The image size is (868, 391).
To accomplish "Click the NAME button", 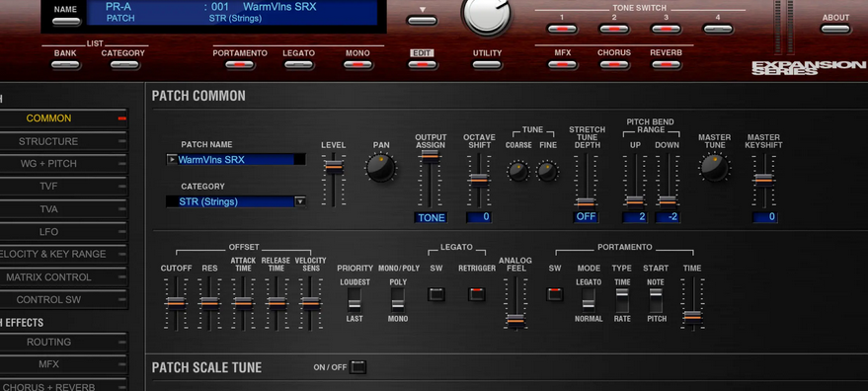I will (65, 22).
